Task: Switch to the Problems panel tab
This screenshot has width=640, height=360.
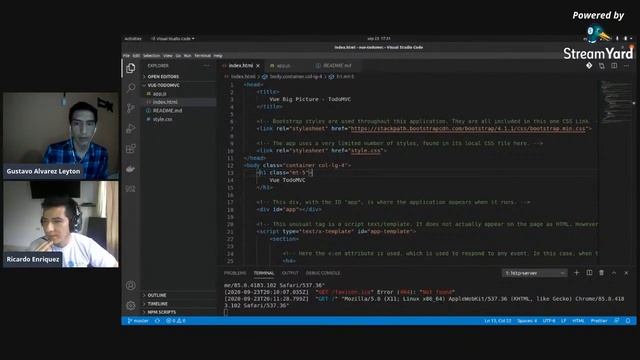Action: tap(235, 273)
